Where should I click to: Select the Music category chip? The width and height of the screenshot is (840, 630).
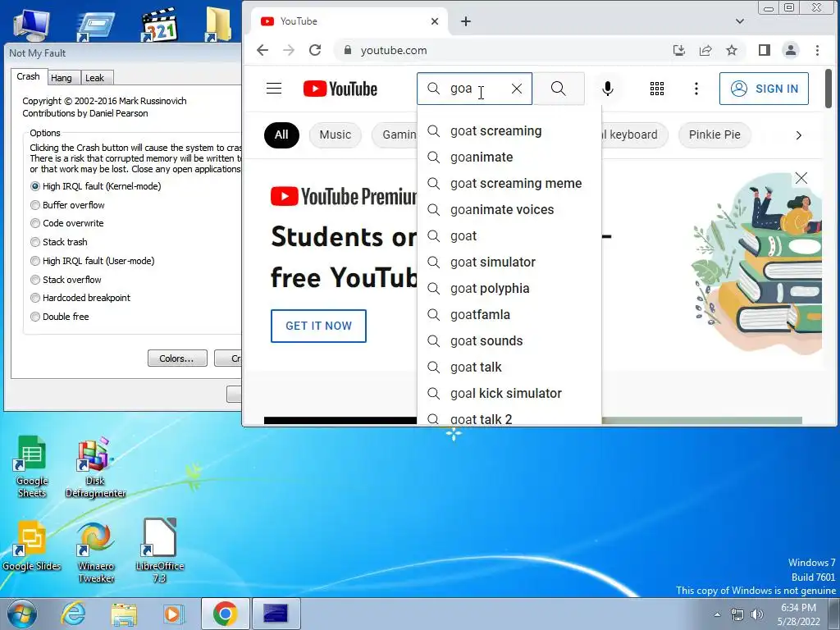pyautogui.click(x=336, y=135)
